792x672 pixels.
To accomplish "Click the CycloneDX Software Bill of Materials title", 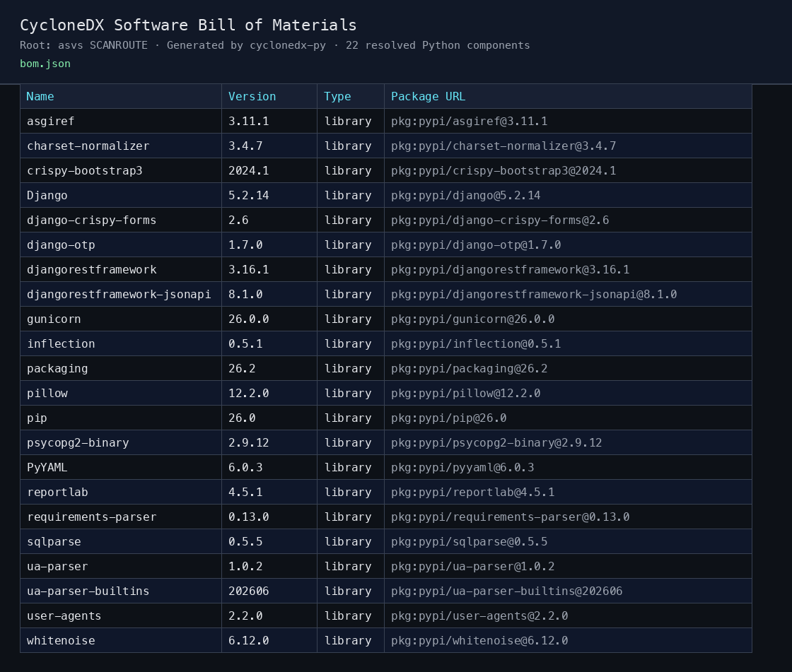I will (188, 25).
